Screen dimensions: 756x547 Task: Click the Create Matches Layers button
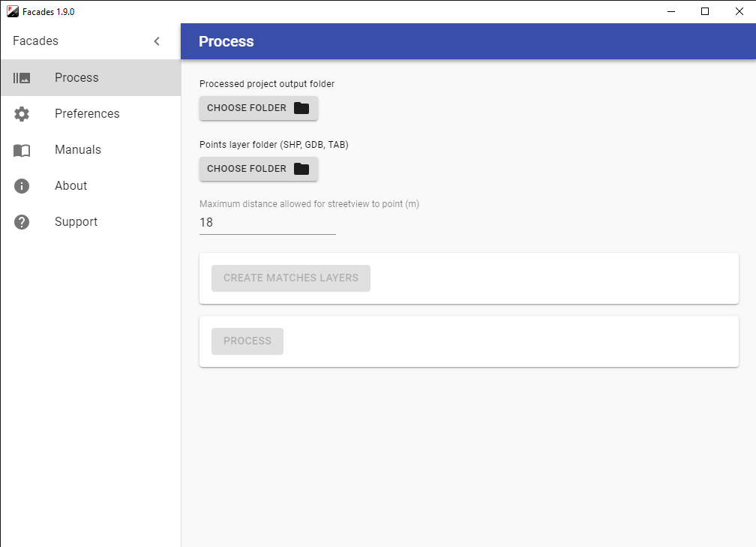click(291, 278)
